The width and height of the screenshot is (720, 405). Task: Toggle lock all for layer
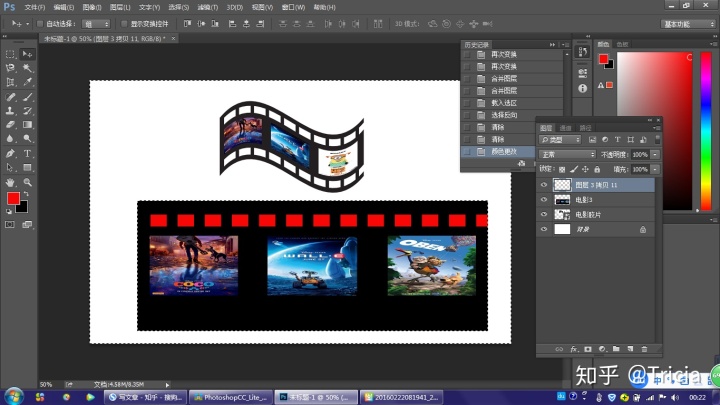(597, 169)
